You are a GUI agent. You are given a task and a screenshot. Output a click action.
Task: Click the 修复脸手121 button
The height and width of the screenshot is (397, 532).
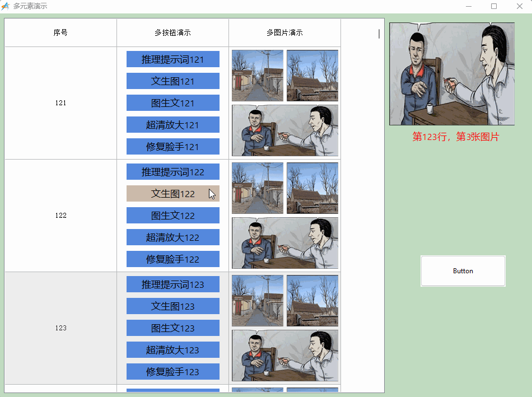point(173,146)
